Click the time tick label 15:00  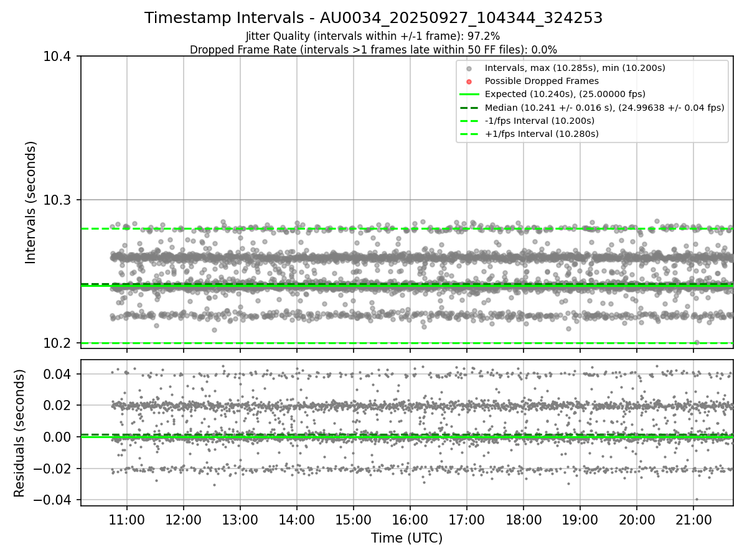[354, 520]
